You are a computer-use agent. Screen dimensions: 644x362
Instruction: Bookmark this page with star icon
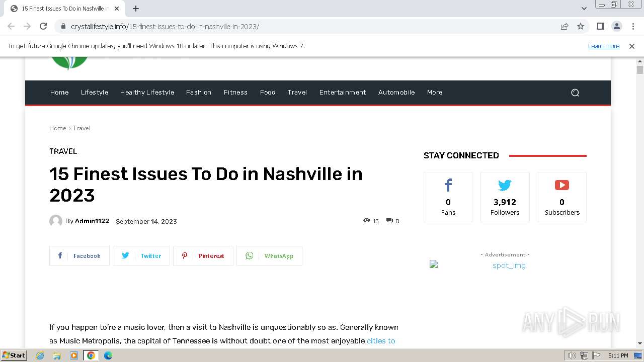click(x=581, y=26)
